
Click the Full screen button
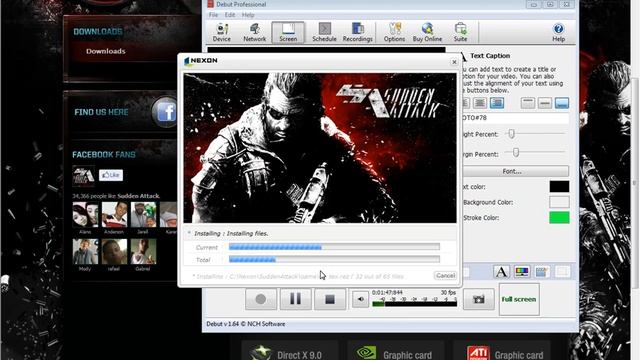[x=519, y=300]
